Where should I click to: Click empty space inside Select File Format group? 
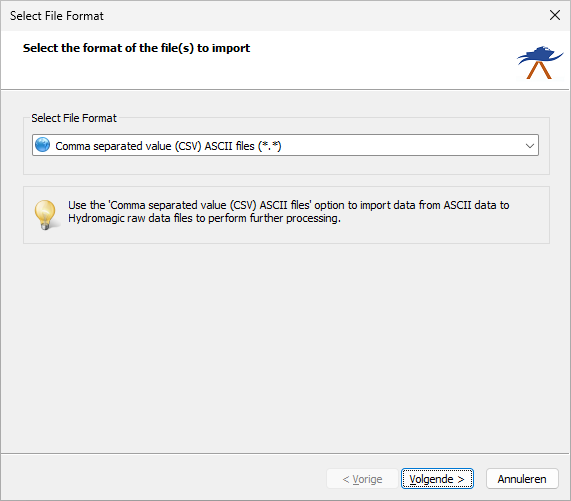(x=285, y=165)
